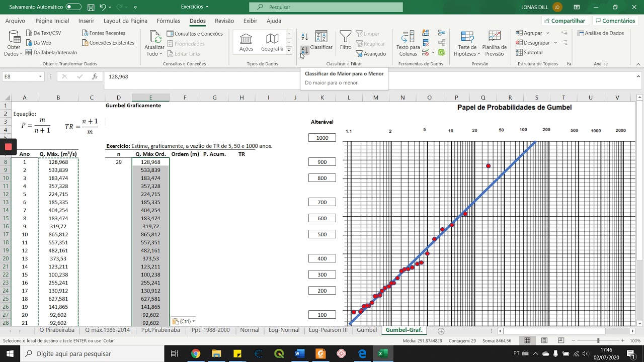The width and height of the screenshot is (644, 362).
Task: Open the Comentários pane button
Action: tap(616, 21)
